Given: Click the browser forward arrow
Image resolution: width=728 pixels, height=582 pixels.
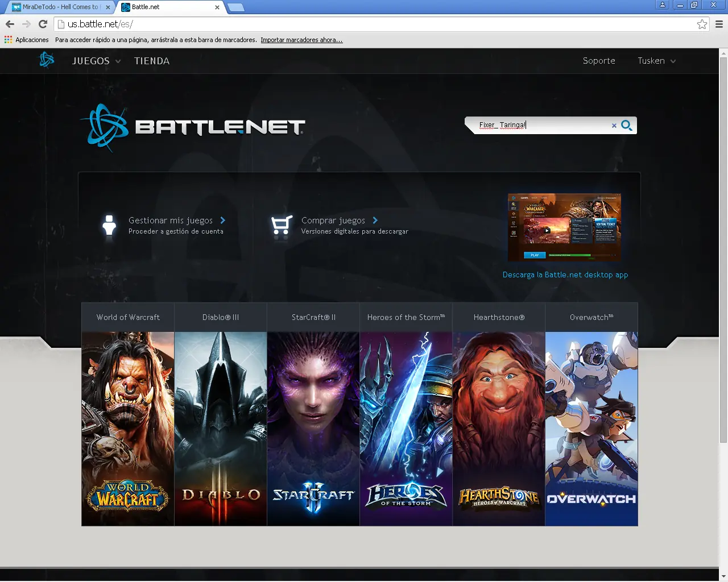Looking at the screenshot, I should 26,24.
